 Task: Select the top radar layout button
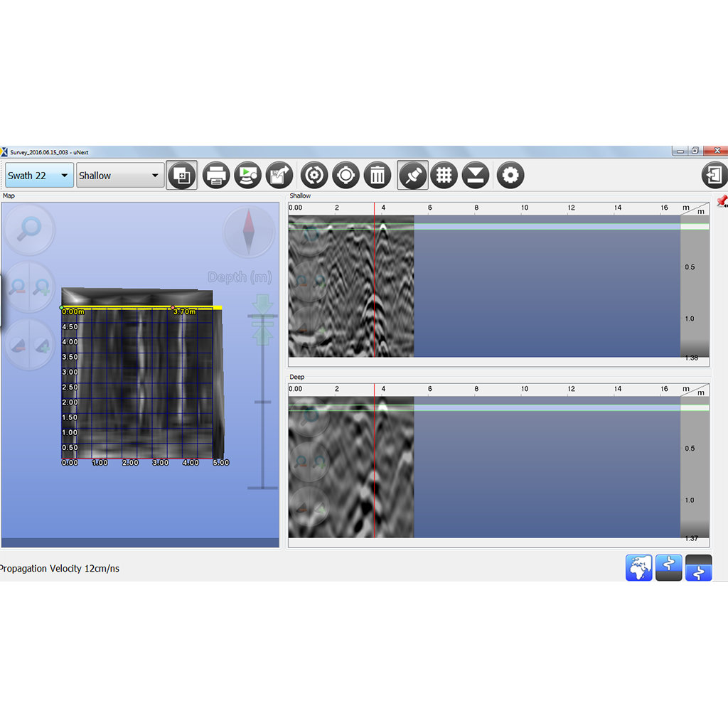[x=668, y=567]
